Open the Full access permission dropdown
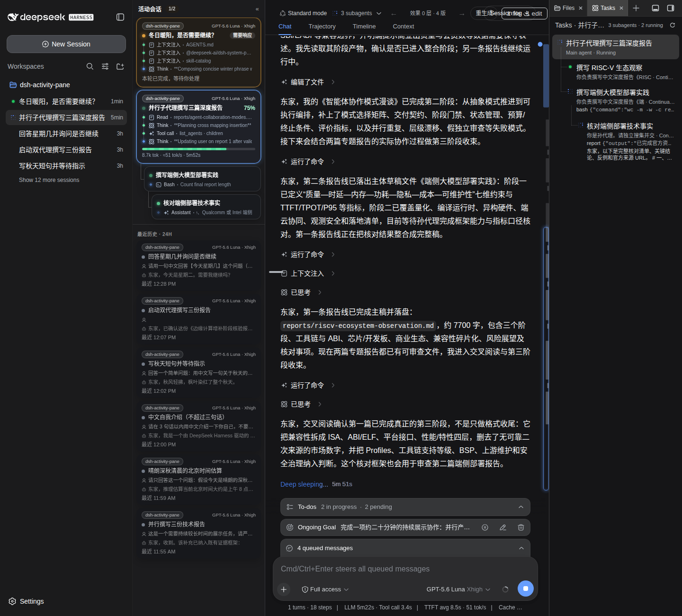Viewport: 682px width, 616px height. point(325,589)
